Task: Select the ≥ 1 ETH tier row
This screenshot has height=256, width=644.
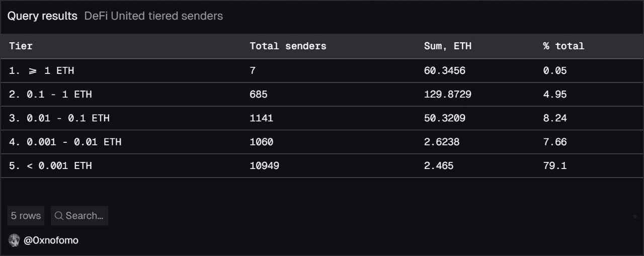Action: point(41,71)
